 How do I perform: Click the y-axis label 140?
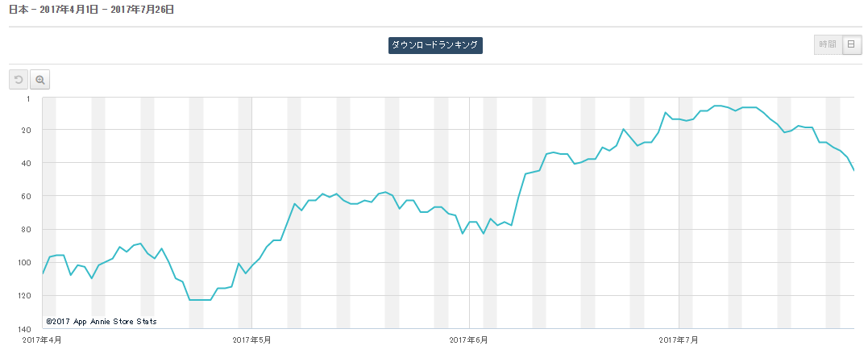[24, 329]
